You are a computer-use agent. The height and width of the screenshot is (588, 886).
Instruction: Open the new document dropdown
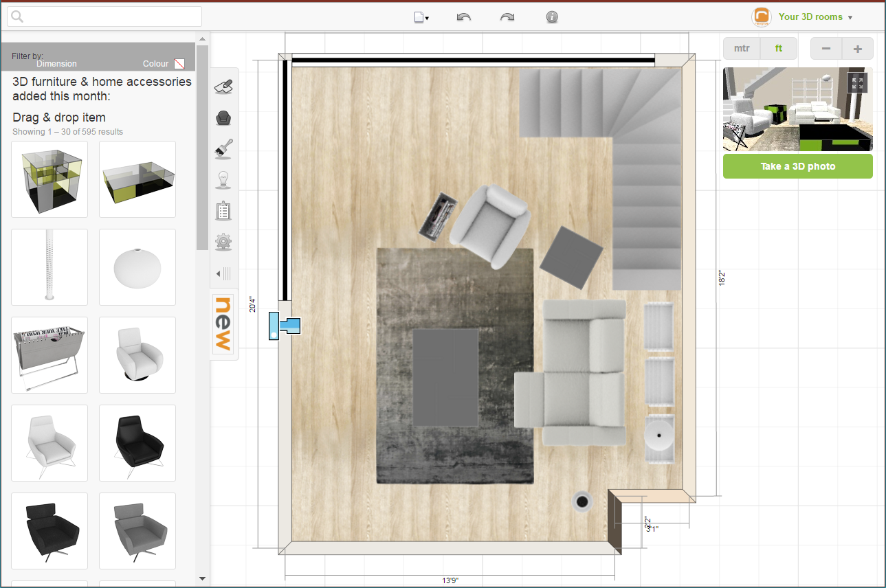pyautogui.click(x=421, y=16)
